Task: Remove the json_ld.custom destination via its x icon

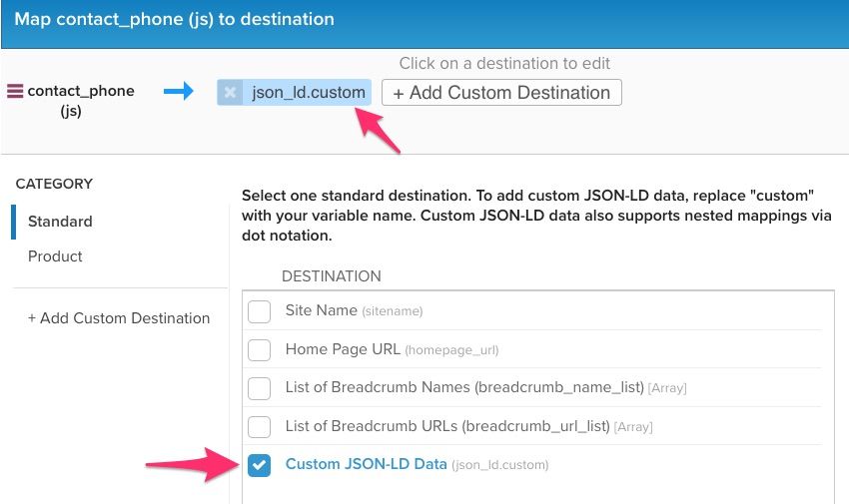Action: (231, 93)
